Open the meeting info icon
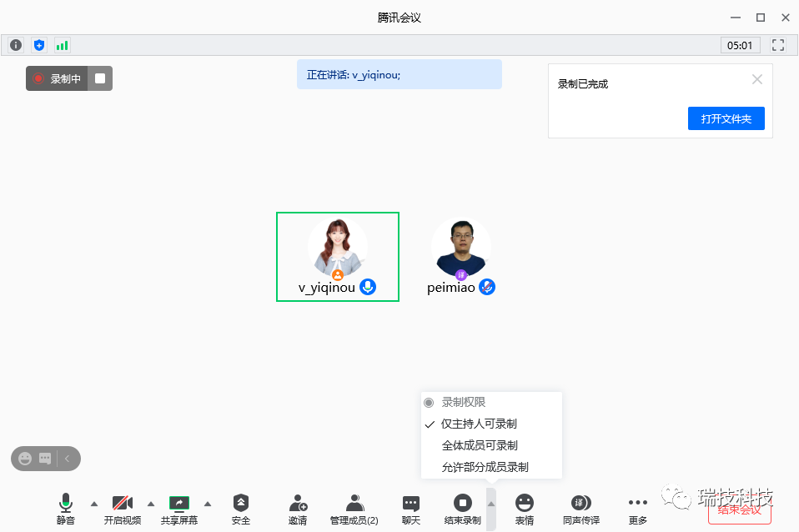Screen dimensions: 799x532 (16, 45)
